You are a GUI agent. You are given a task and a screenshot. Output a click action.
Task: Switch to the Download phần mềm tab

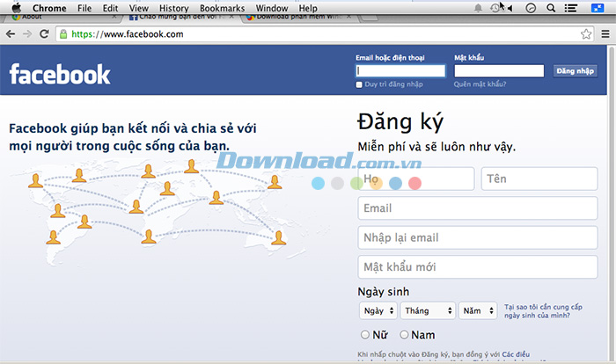[x=298, y=18]
